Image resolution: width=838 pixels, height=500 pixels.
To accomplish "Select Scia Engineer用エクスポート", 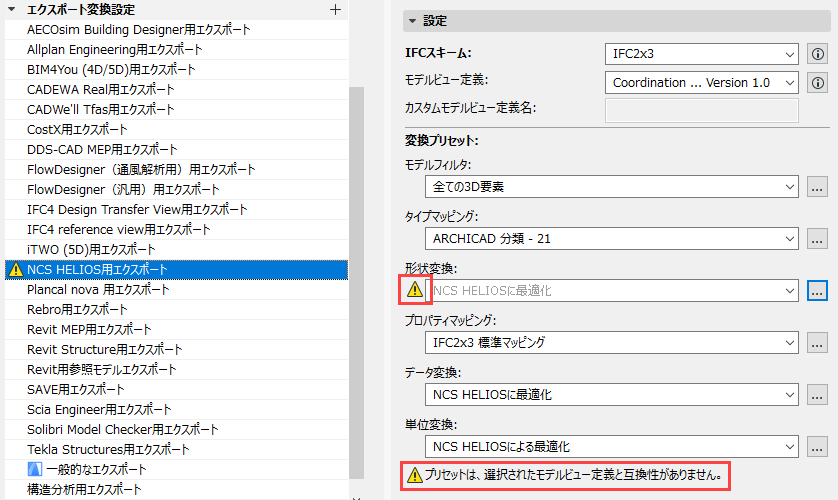I will coord(176,410).
